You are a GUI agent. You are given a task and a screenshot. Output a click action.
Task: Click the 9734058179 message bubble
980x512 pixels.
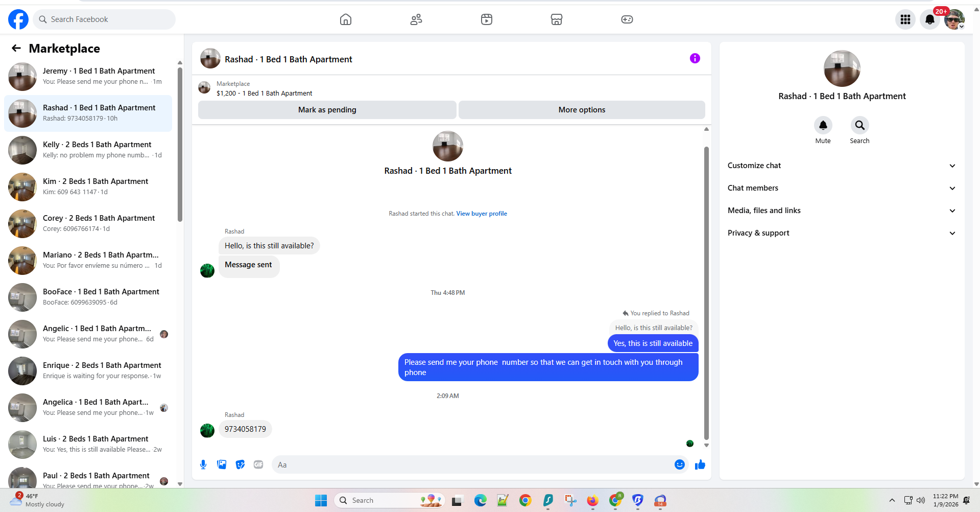[245, 429]
